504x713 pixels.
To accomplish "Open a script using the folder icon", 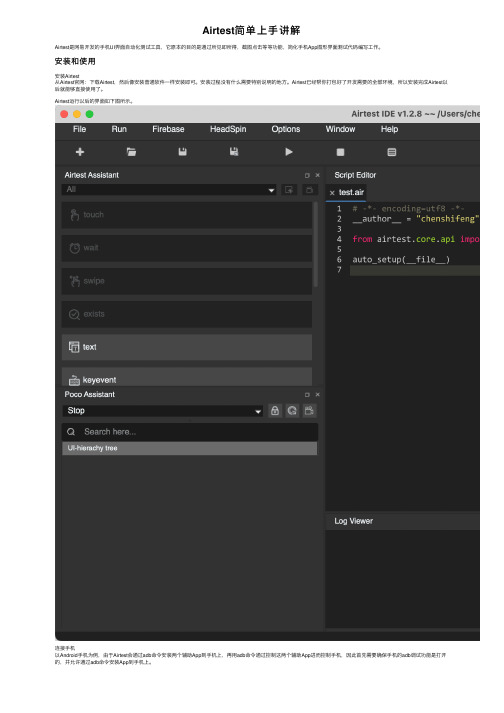I will point(131,152).
